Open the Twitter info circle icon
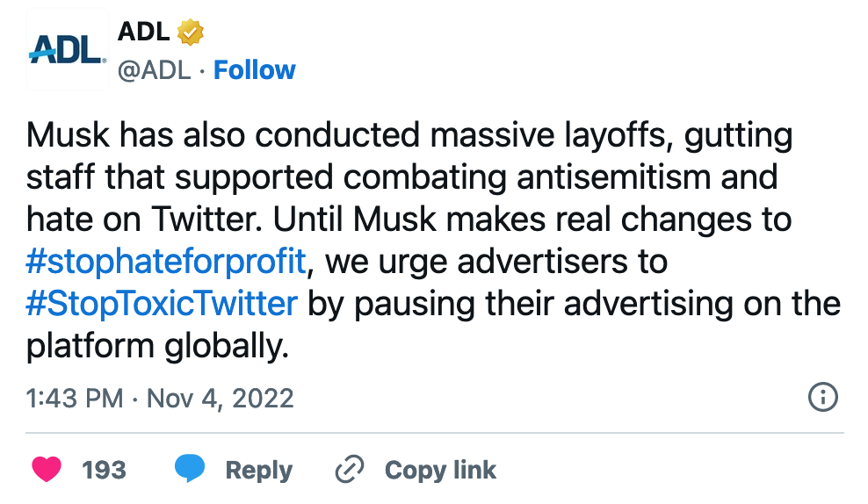 click(x=822, y=398)
